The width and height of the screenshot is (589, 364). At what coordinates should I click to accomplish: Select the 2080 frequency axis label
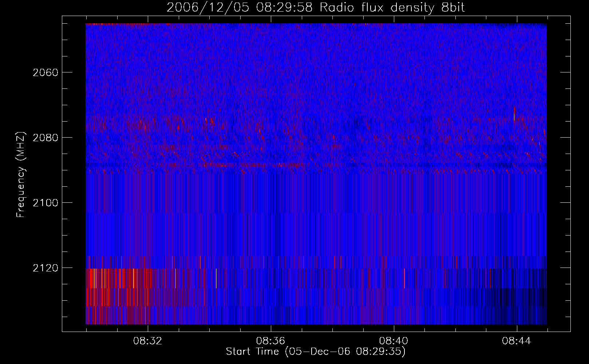click(46, 138)
